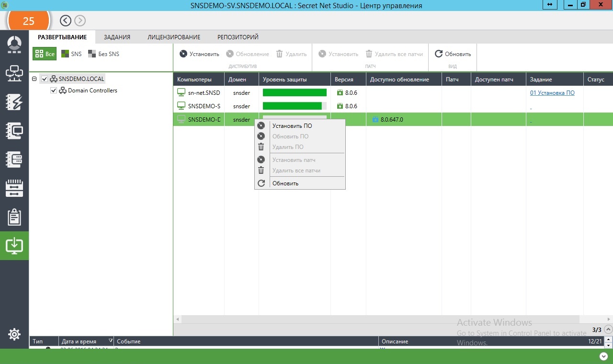Click the sort arrow in Дата и время header
Screen dimensions: 613x364
(111, 341)
